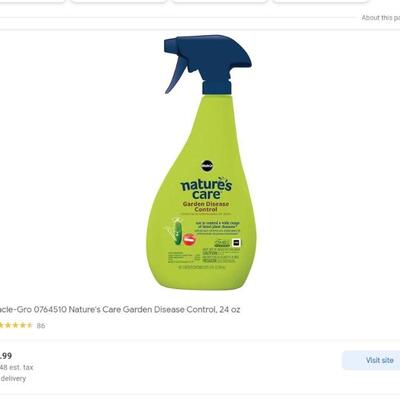Click the est. tax text

17,368
